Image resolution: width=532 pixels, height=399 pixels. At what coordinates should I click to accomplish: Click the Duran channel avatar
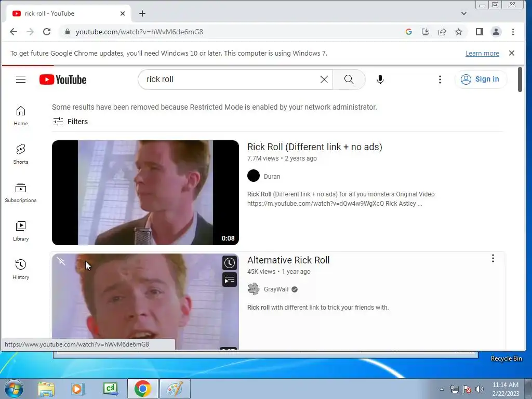coord(254,176)
